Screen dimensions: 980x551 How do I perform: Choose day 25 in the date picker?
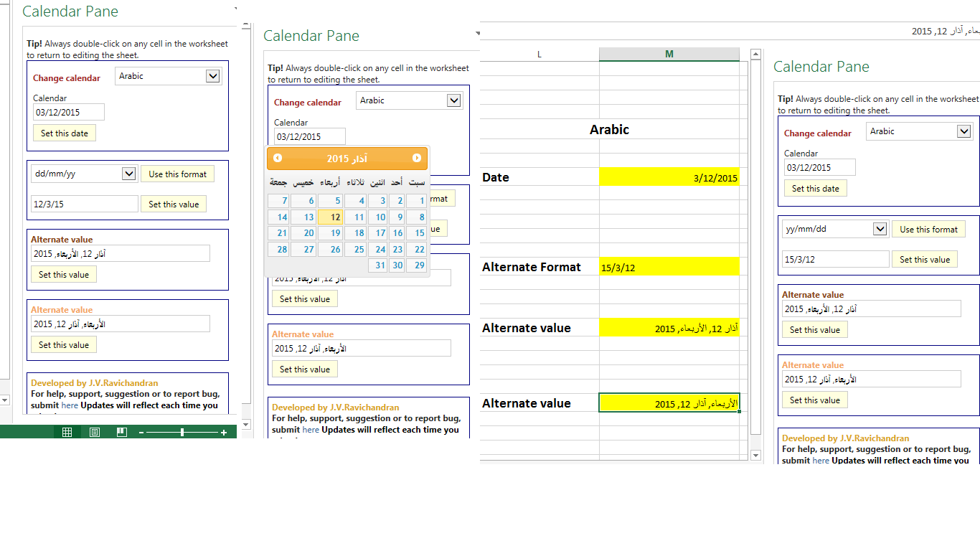(x=355, y=249)
